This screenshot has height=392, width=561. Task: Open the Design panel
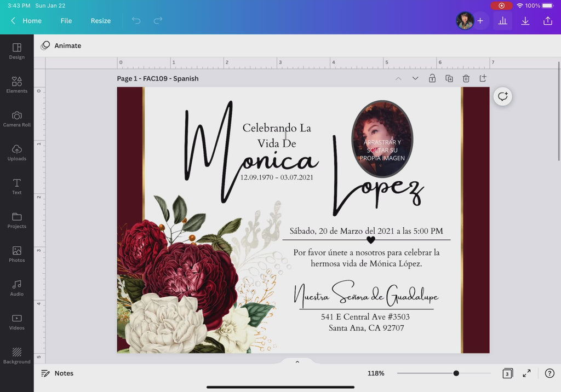17,51
